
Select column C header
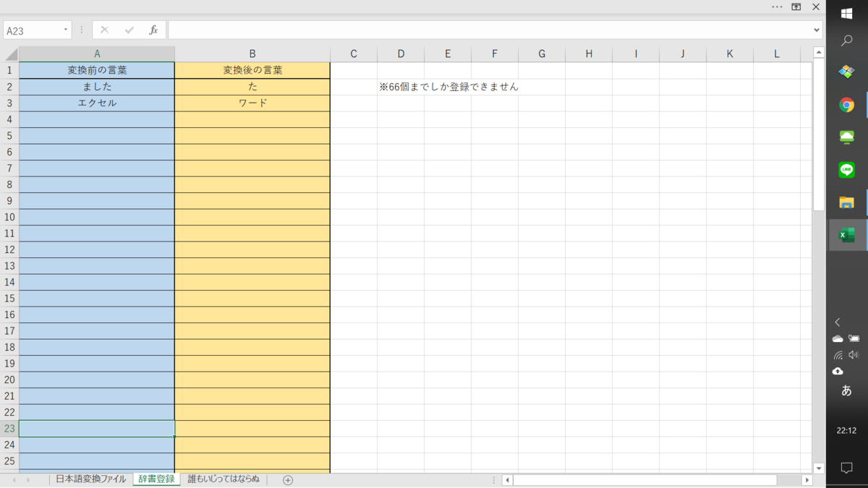(354, 54)
